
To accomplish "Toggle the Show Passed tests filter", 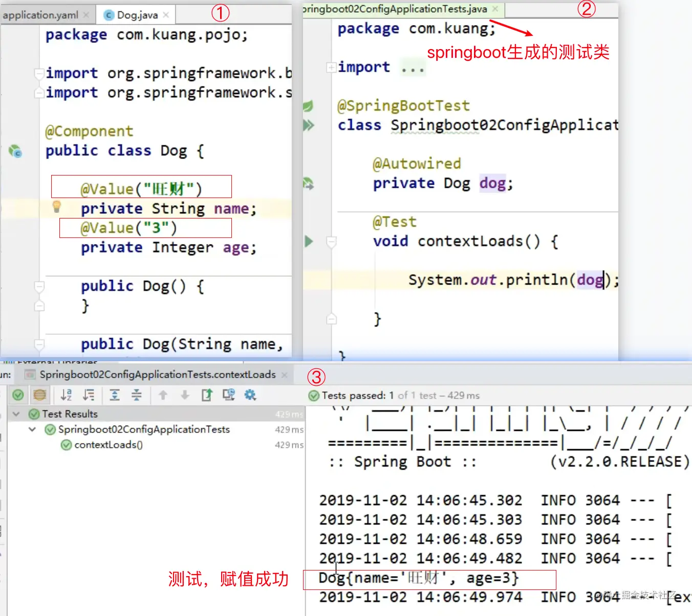I will pyautogui.click(x=18, y=395).
